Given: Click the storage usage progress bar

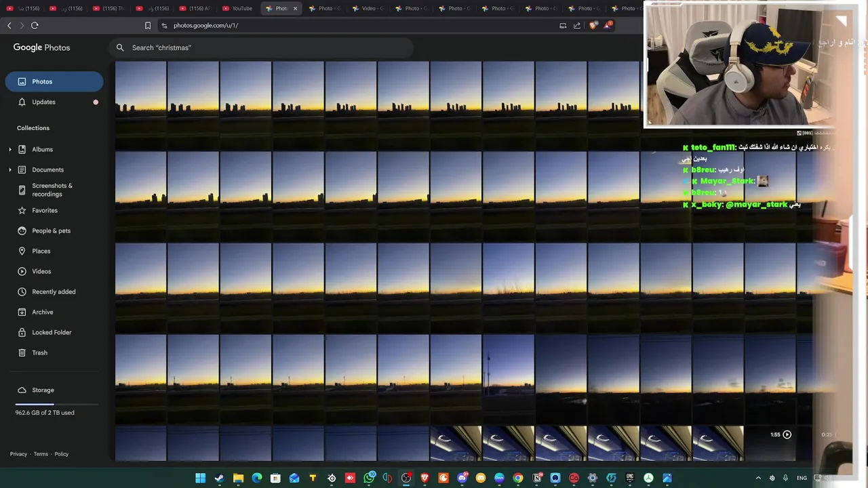Looking at the screenshot, I should pyautogui.click(x=57, y=404).
